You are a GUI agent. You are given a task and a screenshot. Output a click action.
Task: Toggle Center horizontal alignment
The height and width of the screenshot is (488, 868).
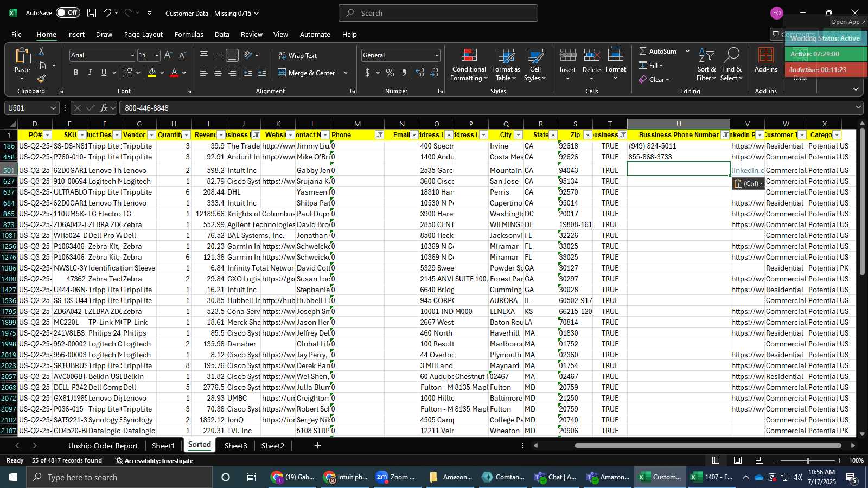(218, 73)
